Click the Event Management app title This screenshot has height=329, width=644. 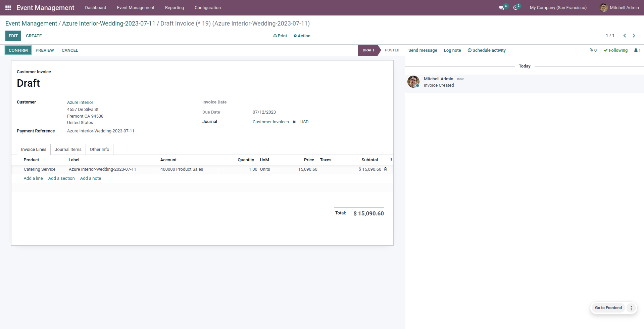(45, 7)
